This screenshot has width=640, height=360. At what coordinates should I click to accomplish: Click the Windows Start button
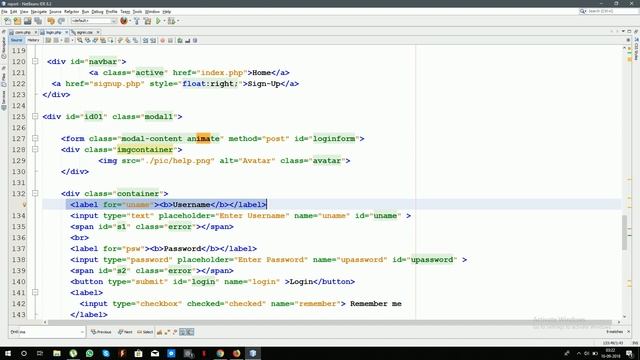[7, 353]
